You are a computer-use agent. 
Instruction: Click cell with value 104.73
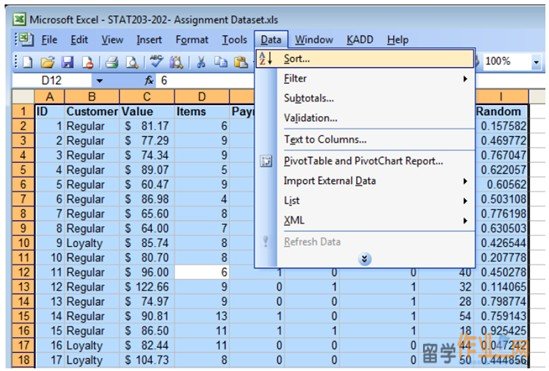point(147,360)
